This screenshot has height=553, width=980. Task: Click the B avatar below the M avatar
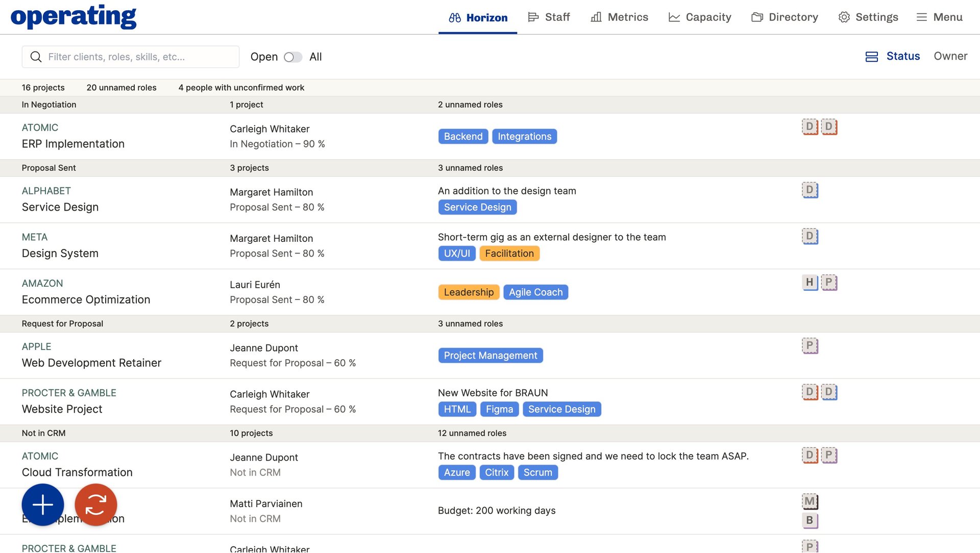tap(810, 520)
